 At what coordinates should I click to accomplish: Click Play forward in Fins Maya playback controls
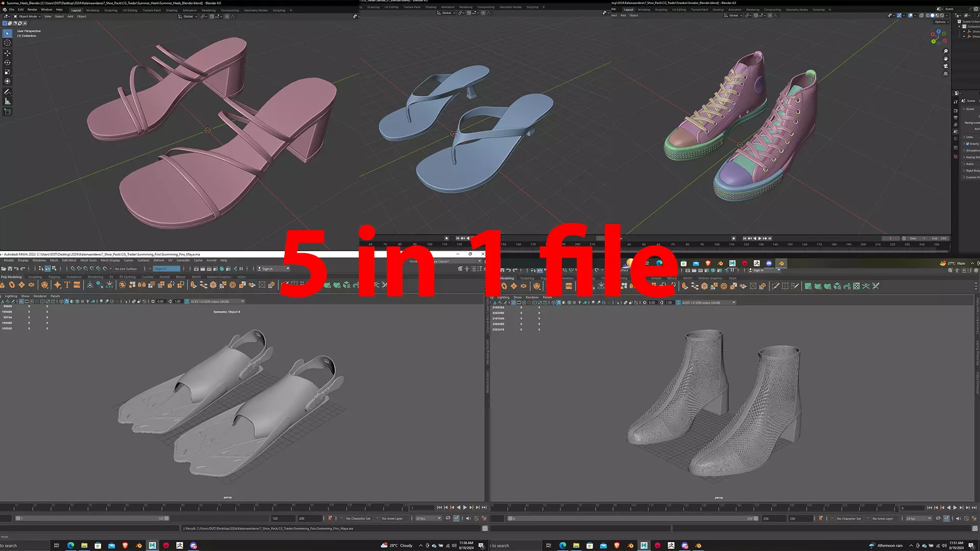click(x=464, y=508)
